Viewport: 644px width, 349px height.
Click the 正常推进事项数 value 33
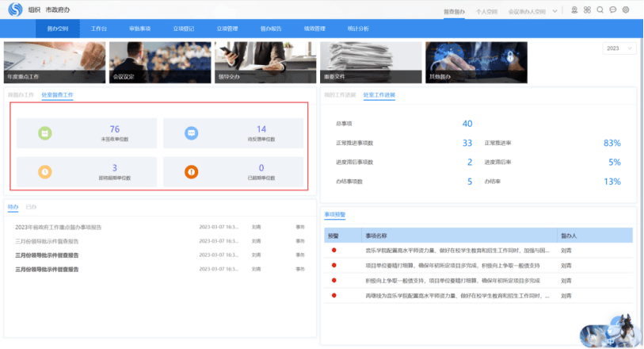[467, 143]
